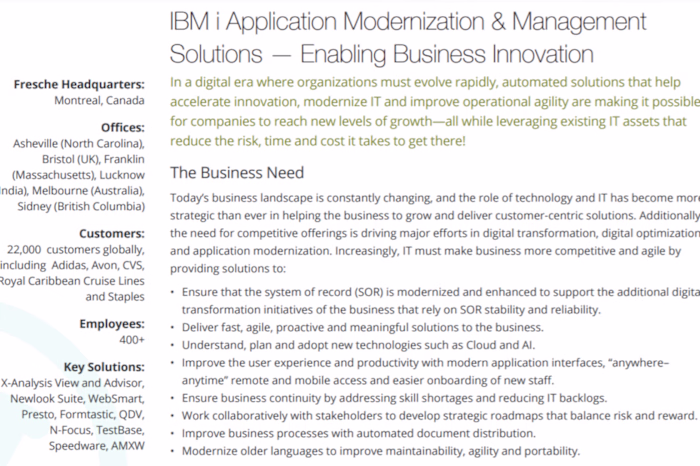
Task: Click the line 'providing solutions to:'
Action: pyautogui.click(x=228, y=269)
